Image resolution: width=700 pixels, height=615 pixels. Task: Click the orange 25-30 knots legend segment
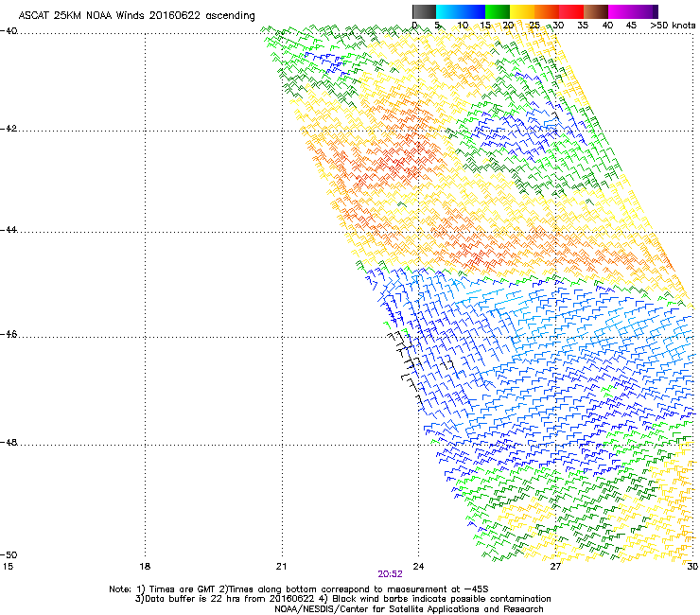(547, 11)
